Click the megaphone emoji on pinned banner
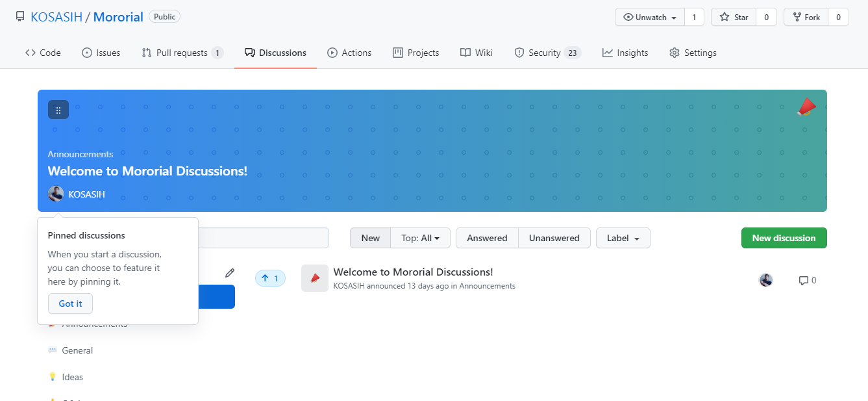Viewport: 868px width, 401px height. pos(806,107)
